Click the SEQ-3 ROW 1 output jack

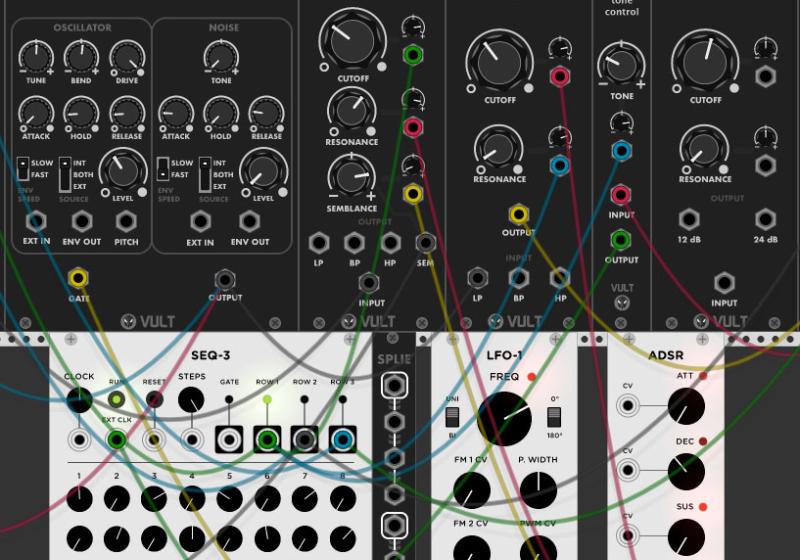click(267, 440)
